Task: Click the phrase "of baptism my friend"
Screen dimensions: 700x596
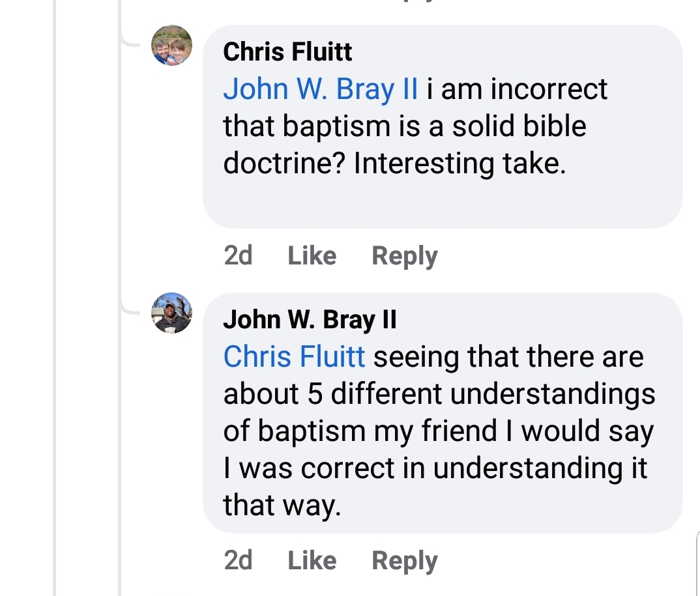Action: [x=362, y=431]
